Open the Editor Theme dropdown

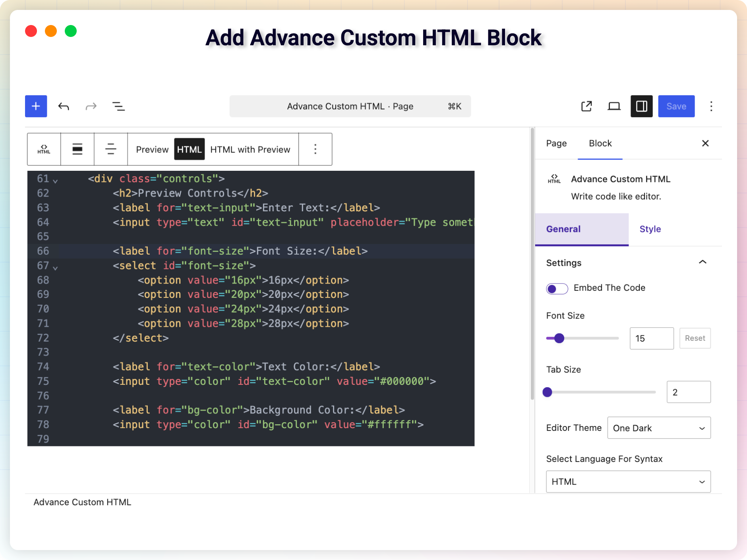pos(659,428)
